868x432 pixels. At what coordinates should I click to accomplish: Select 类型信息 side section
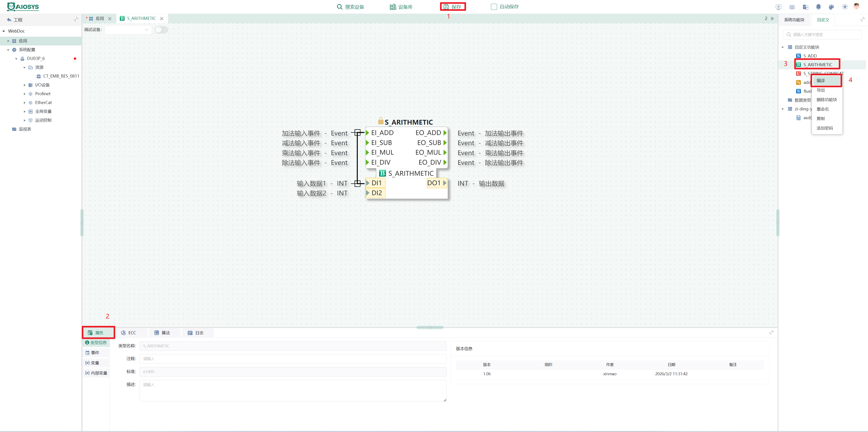point(96,343)
